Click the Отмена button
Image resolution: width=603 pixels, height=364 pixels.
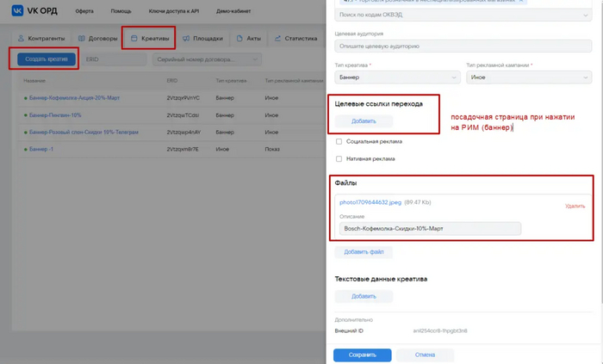coord(425,355)
